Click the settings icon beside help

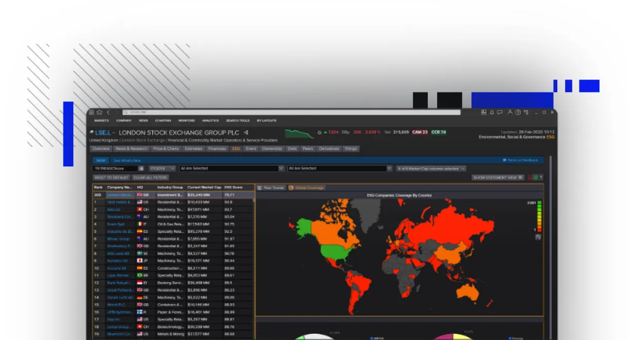525,112
